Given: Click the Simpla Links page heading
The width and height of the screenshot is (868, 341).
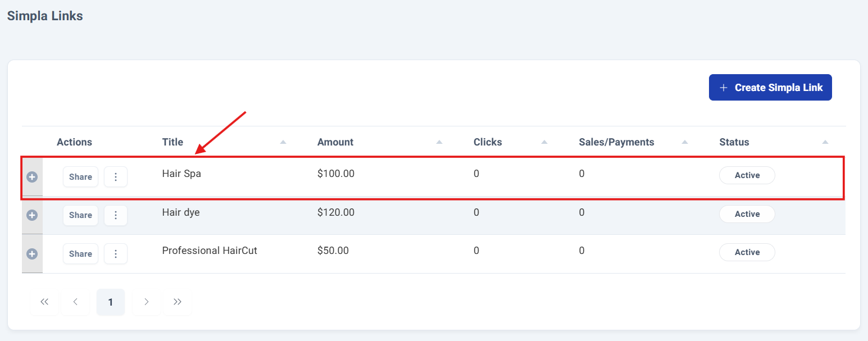Looking at the screenshot, I should [x=45, y=16].
